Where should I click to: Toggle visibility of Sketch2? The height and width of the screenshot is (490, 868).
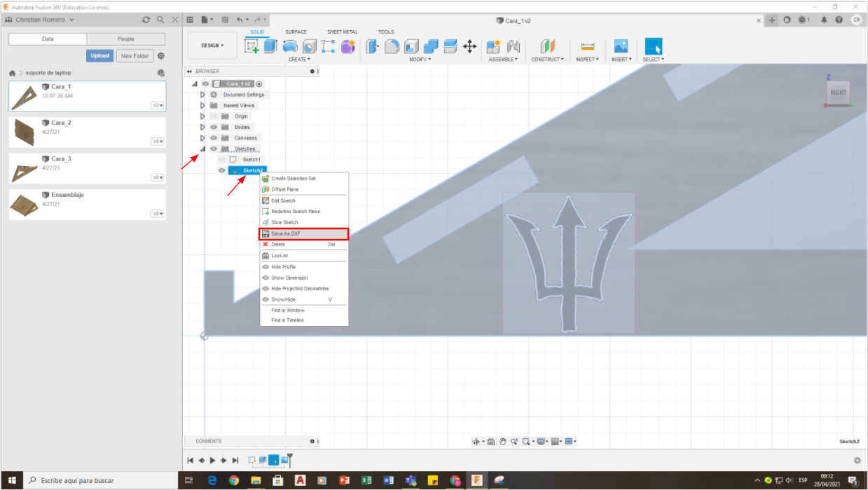click(221, 170)
